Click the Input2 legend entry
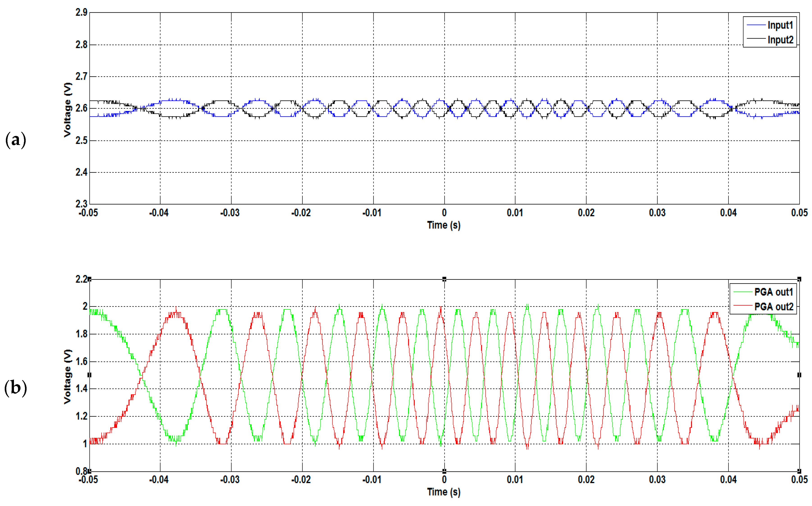Screen dimensions: 812x506 pos(780,40)
